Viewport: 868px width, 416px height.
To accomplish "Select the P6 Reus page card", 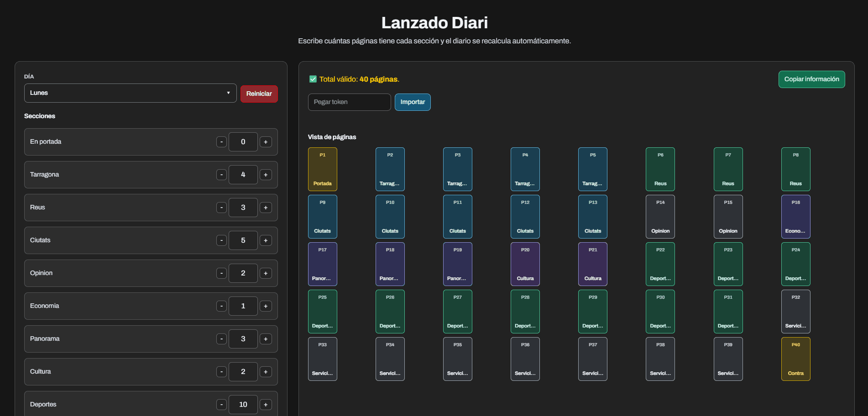I will (x=660, y=169).
